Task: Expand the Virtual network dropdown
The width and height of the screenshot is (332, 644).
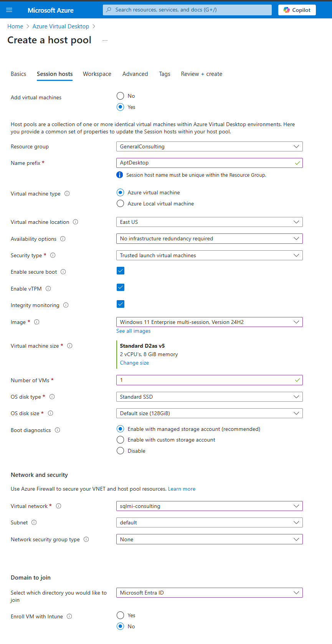Action: (x=209, y=506)
